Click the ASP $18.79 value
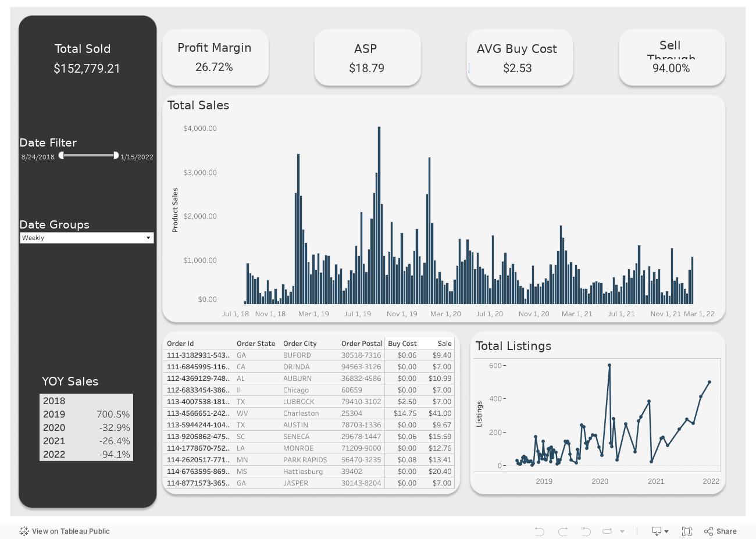 click(366, 68)
